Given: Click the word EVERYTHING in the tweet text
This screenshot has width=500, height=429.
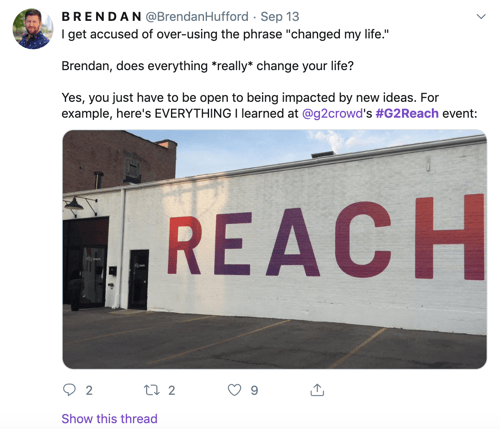Looking at the screenshot, I should click(193, 113).
